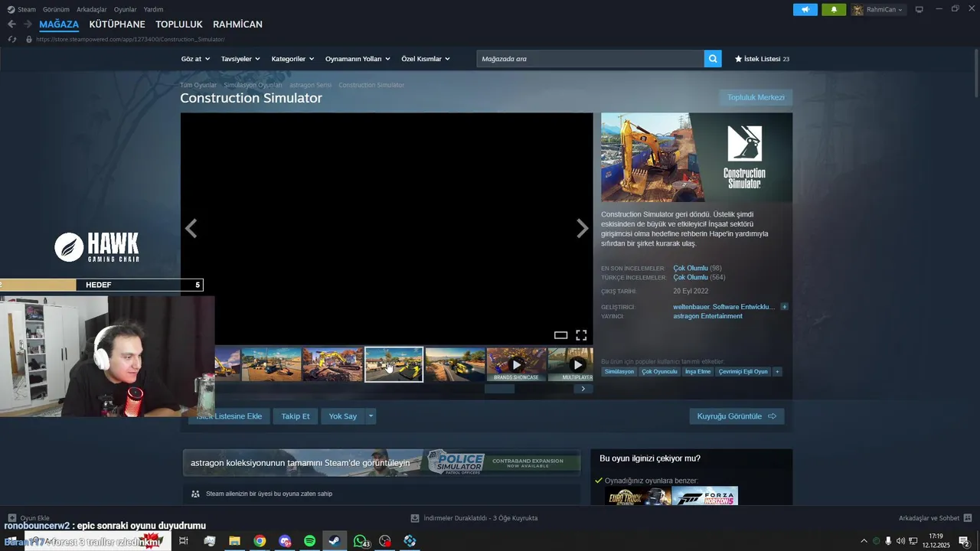Screen dimensions: 980x551
Task: Toggle theater mode rectangle icon on player
Action: pyautogui.click(x=560, y=335)
